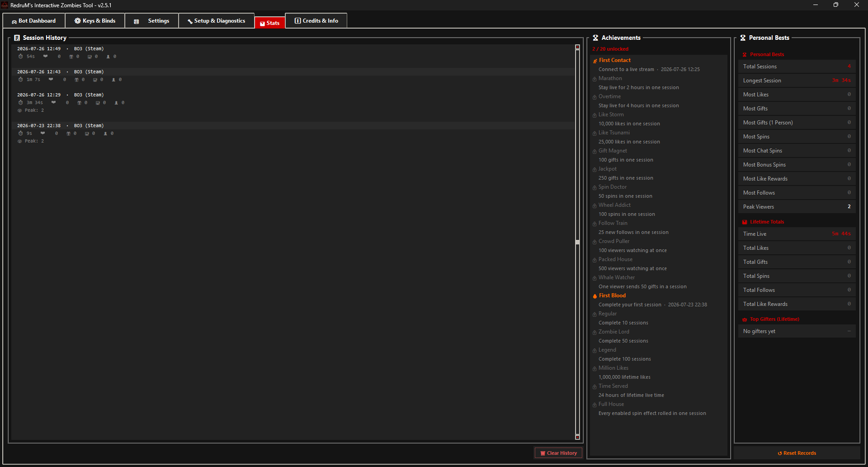Click the Total Sessions row
Screen dimensions: 868x467
point(797,67)
